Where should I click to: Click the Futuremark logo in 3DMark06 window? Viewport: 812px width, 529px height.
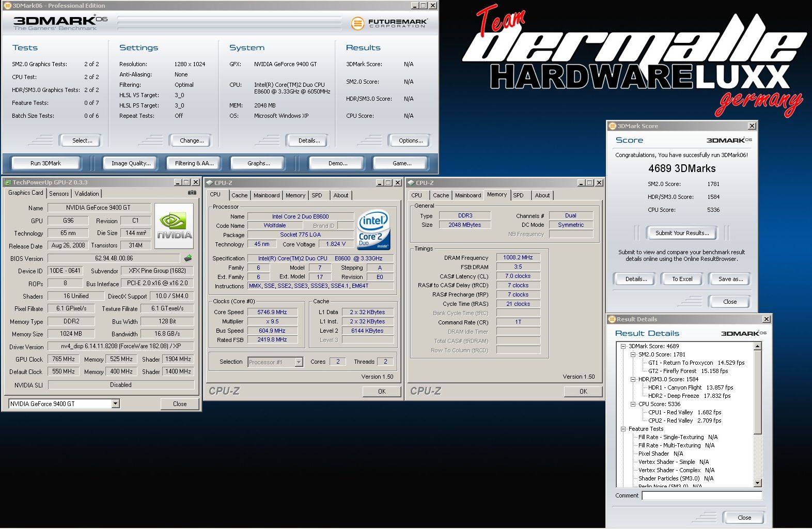(389, 23)
